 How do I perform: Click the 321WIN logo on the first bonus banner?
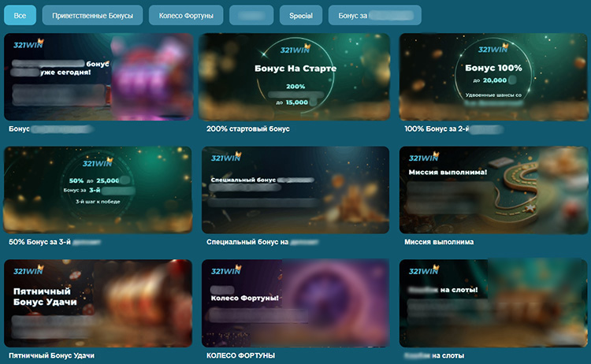click(x=28, y=45)
